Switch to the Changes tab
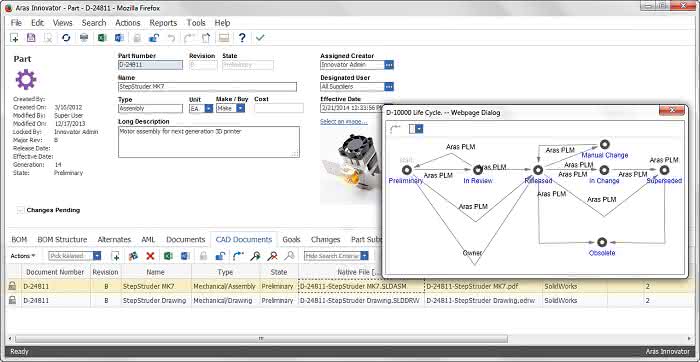Screen dimensions: 700x362 coord(325,240)
